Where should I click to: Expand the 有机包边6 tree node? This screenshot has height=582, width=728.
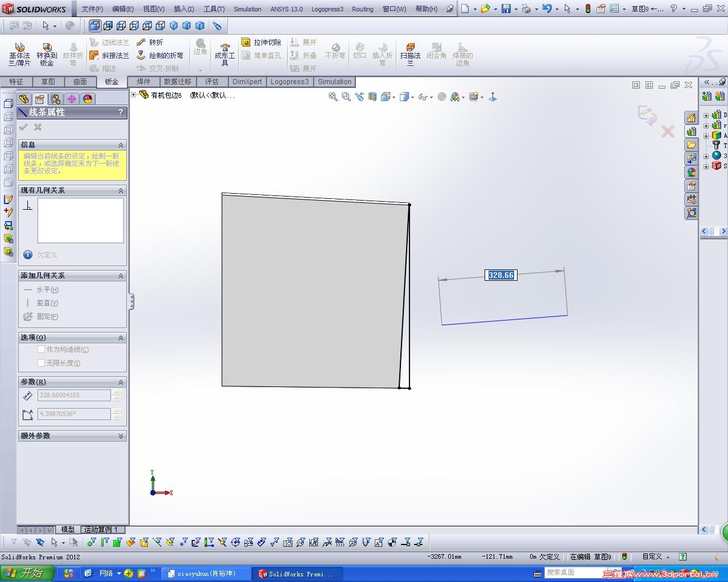134,95
